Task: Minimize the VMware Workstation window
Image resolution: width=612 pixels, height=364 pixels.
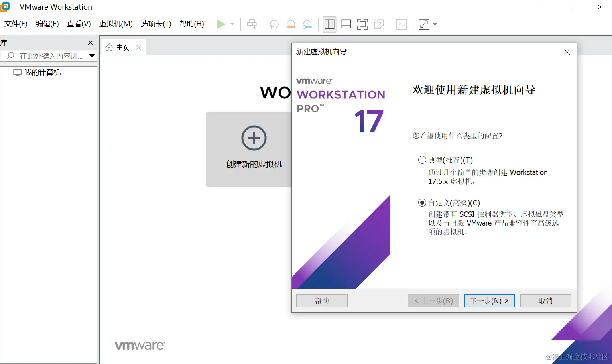Action: pyautogui.click(x=544, y=7)
